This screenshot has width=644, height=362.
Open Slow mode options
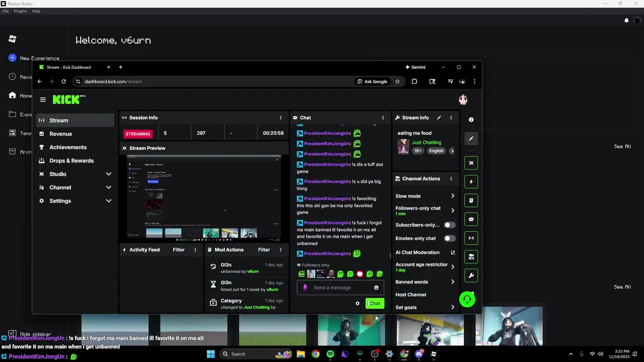pyautogui.click(x=425, y=196)
